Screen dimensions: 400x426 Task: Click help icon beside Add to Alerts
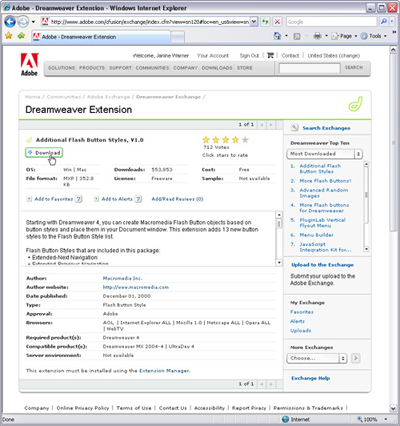point(138,199)
